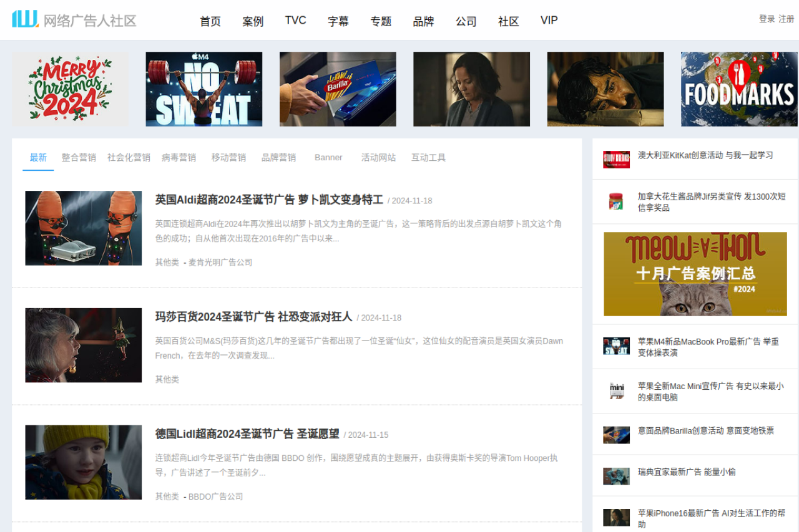Switch to the 移动营销 tab
This screenshot has height=532, width=799.
228,158
